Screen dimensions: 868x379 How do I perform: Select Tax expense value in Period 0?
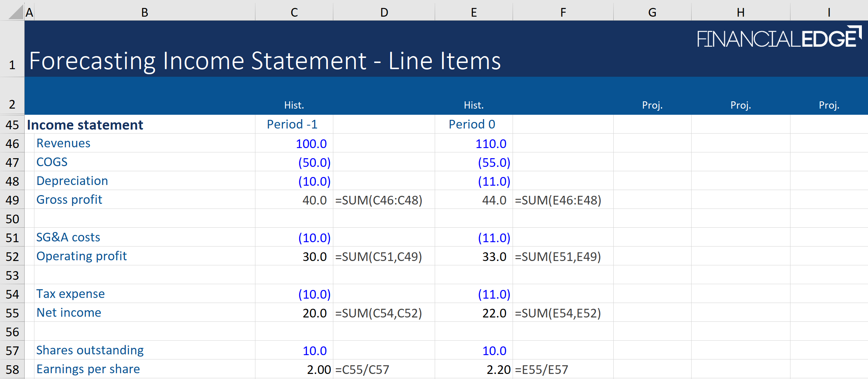(493, 294)
